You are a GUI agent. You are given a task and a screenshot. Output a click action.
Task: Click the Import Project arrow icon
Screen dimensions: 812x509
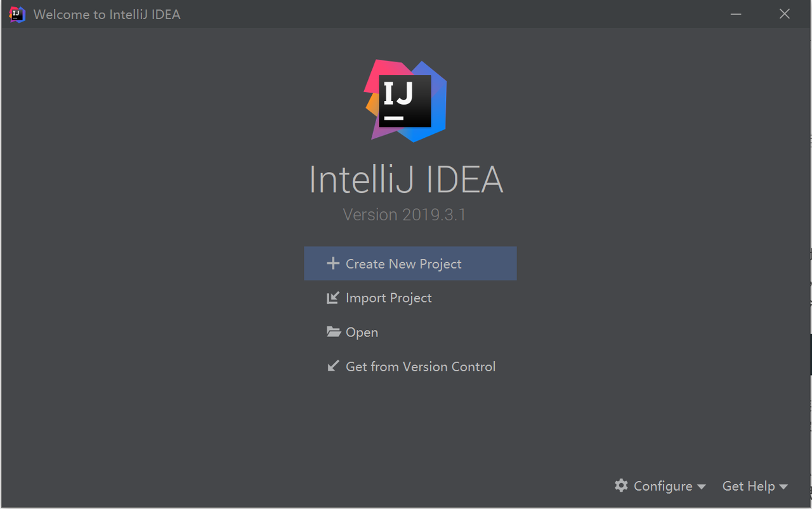coord(333,298)
